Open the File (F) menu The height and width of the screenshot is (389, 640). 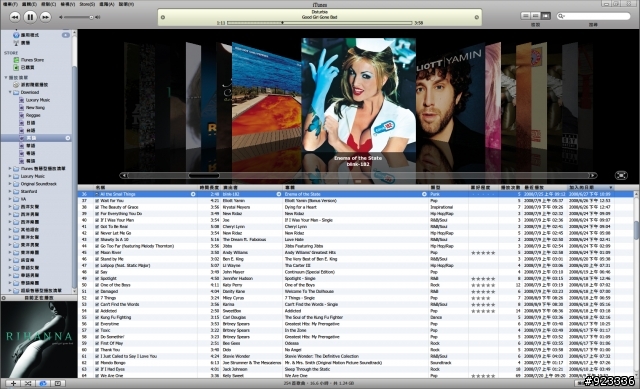point(10,4)
